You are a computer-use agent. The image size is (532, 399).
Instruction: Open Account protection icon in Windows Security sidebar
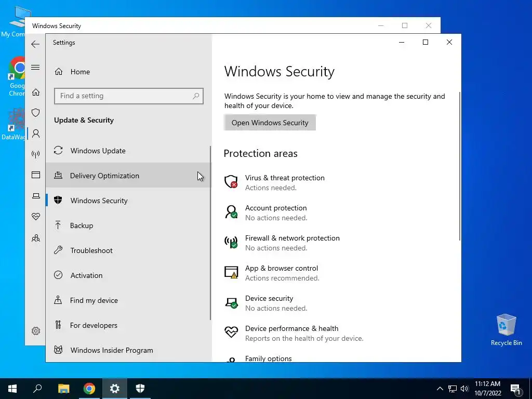(36, 134)
